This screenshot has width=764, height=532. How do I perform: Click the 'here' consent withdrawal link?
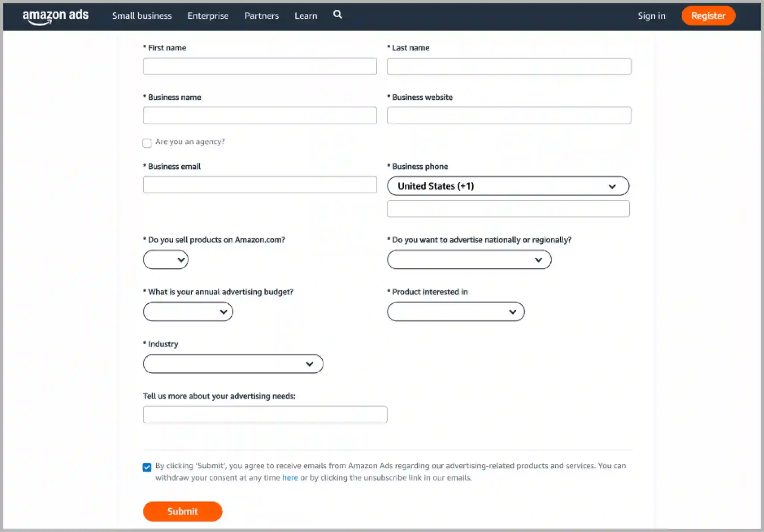290,478
